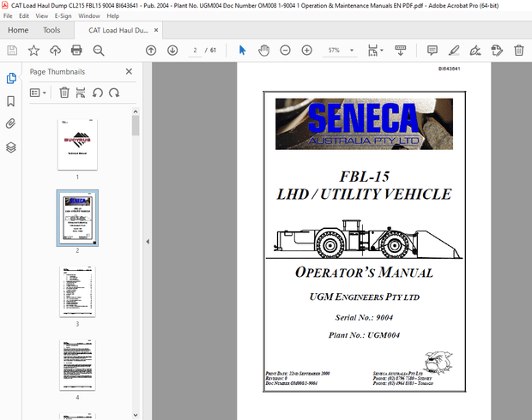The image size is (532, 420).
Task: Rotate page counterclockwise in thumbnails panel
Action: [98, 93]
